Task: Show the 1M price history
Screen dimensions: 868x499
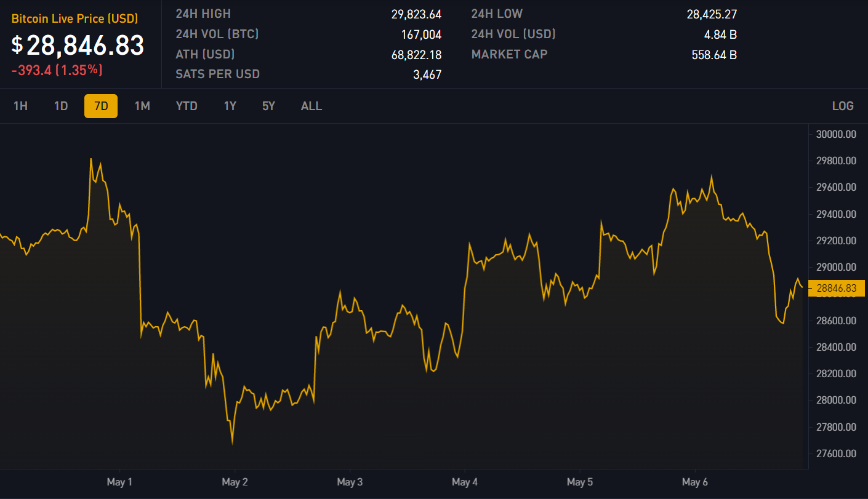Action: tap(142, 106)
